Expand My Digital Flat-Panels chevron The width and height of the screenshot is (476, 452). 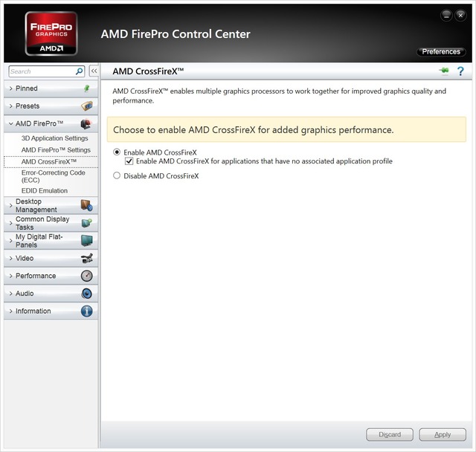pos(10,241)
